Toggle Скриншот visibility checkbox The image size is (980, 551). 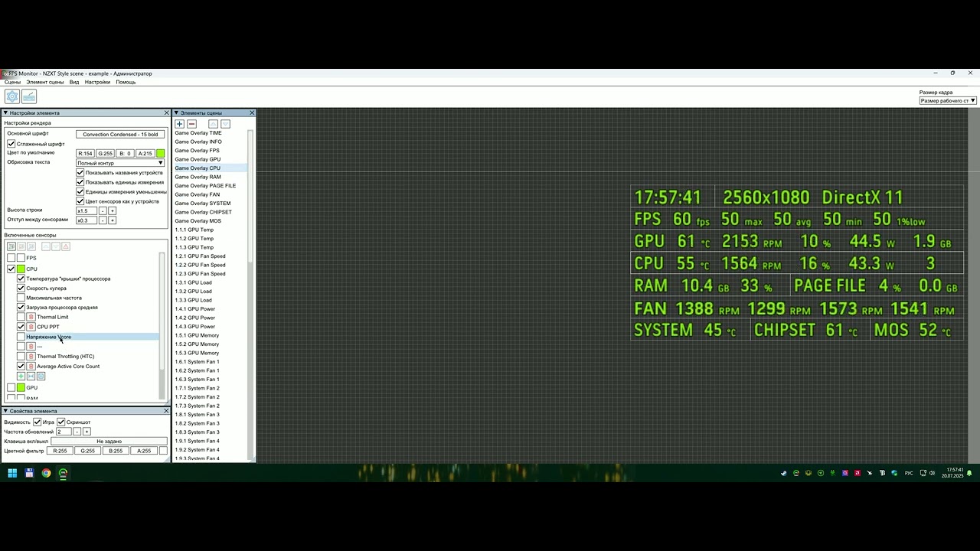[61, 422]
